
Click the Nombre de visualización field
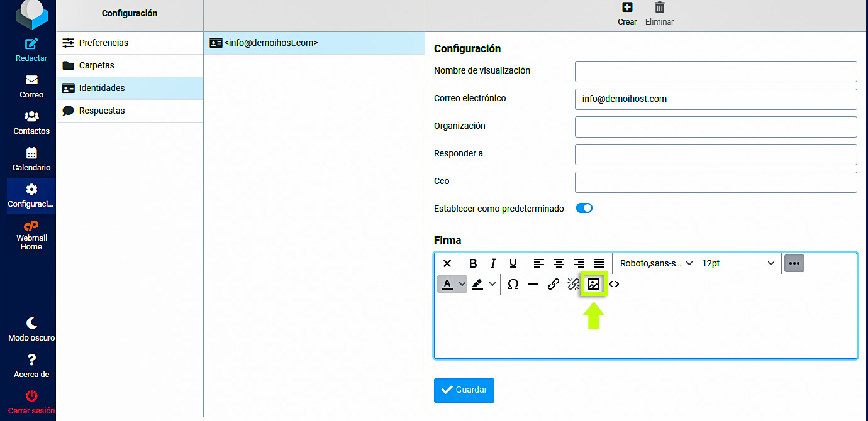715,72
